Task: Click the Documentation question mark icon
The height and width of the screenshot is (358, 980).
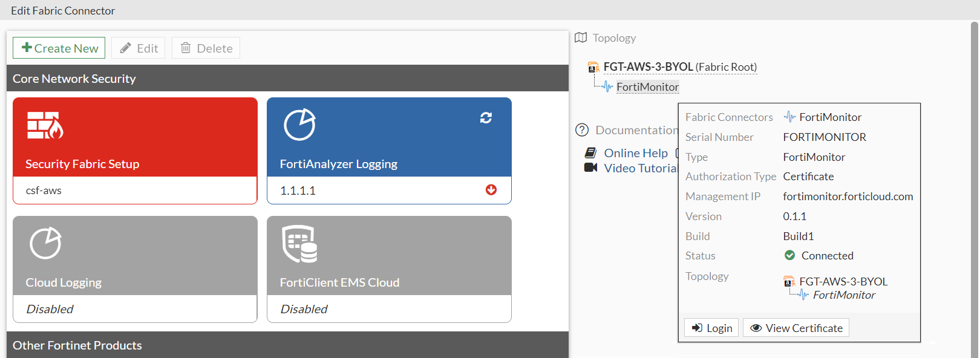Action: 582,130
